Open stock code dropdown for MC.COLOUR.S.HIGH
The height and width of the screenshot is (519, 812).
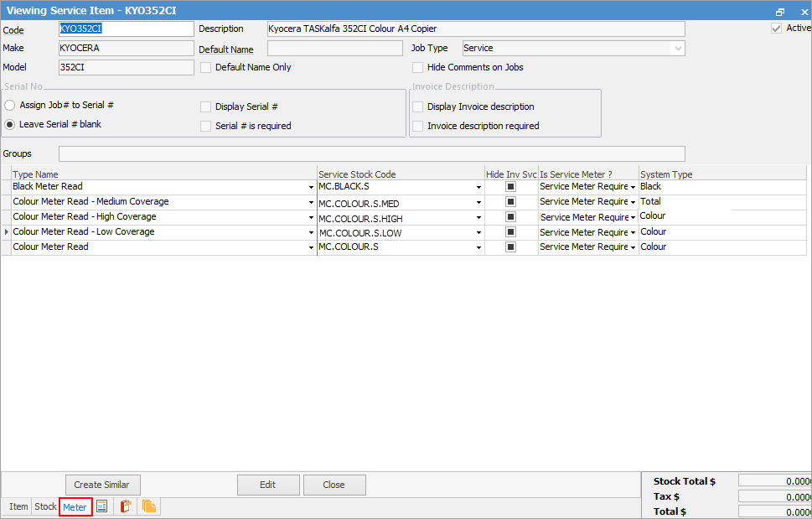479,217
